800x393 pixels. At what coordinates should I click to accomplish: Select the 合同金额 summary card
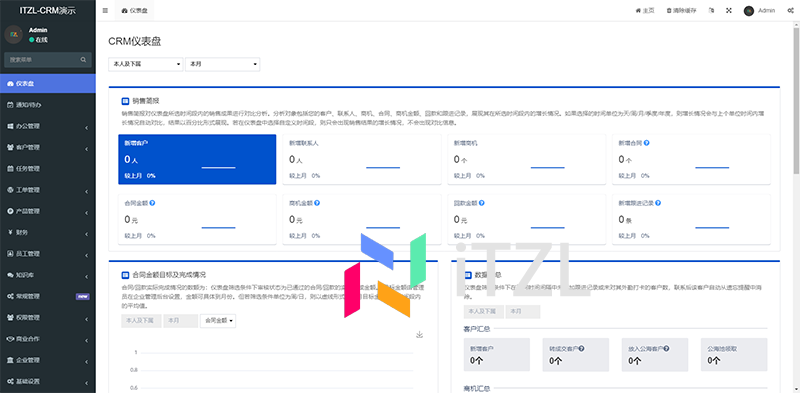point(197,219)
